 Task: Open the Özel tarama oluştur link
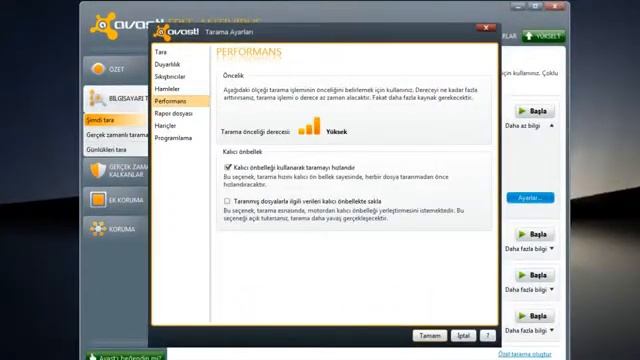[524, 354]
